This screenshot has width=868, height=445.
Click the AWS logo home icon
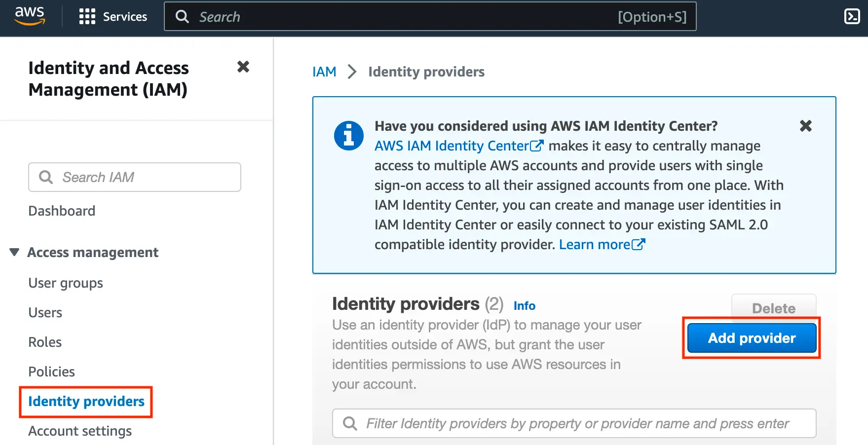[x=30, y=16]
